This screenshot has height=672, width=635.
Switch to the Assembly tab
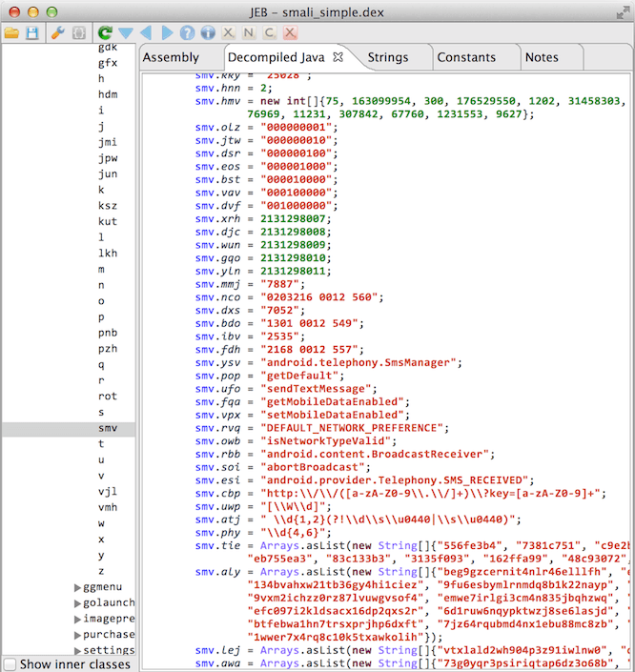click(x=171, y=57)
